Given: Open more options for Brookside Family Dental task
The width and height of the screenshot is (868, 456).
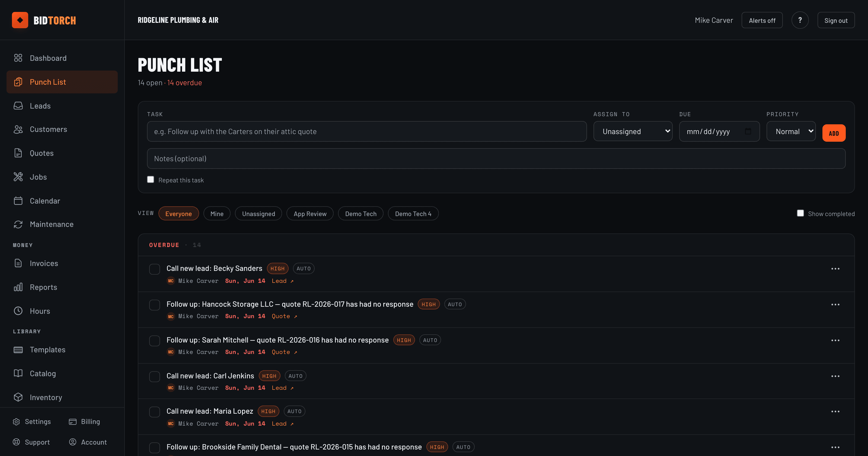Looking at the screenshot, I should [x=835, y=447].
